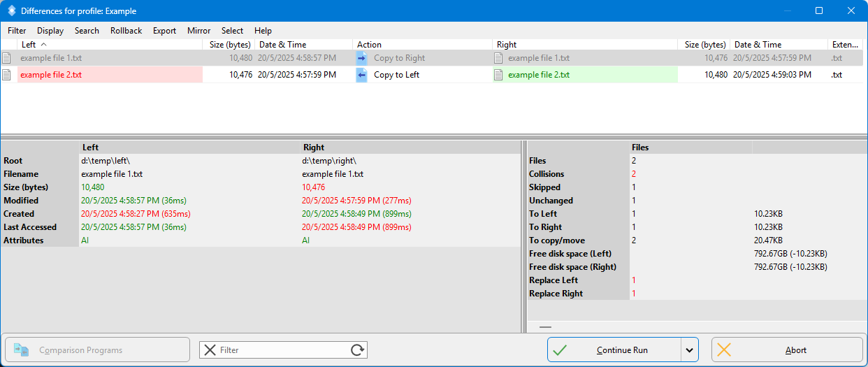The width and height of the screenshot is (868, 367).
Task: Open the Search menu
Action: click(87, 31)
